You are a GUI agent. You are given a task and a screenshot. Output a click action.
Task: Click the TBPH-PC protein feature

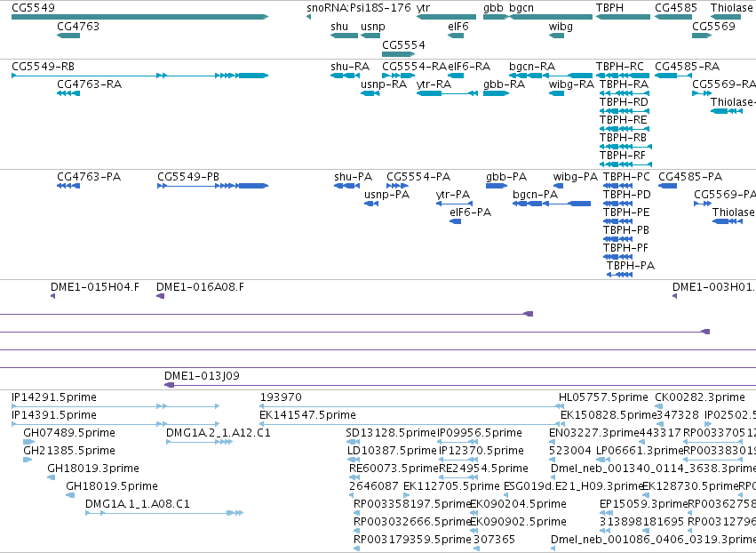pos(617,186)
